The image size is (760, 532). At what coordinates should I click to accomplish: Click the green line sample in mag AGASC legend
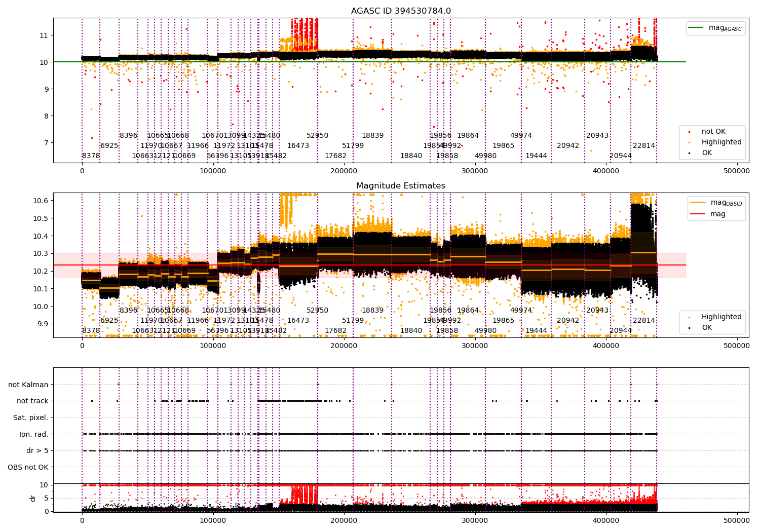coord(696,28)
